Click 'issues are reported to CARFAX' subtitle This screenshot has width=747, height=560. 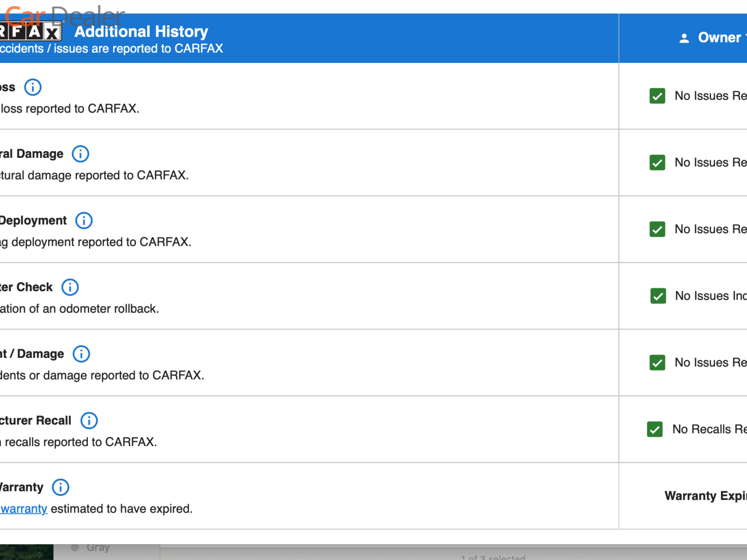click(x=138, y=49)
